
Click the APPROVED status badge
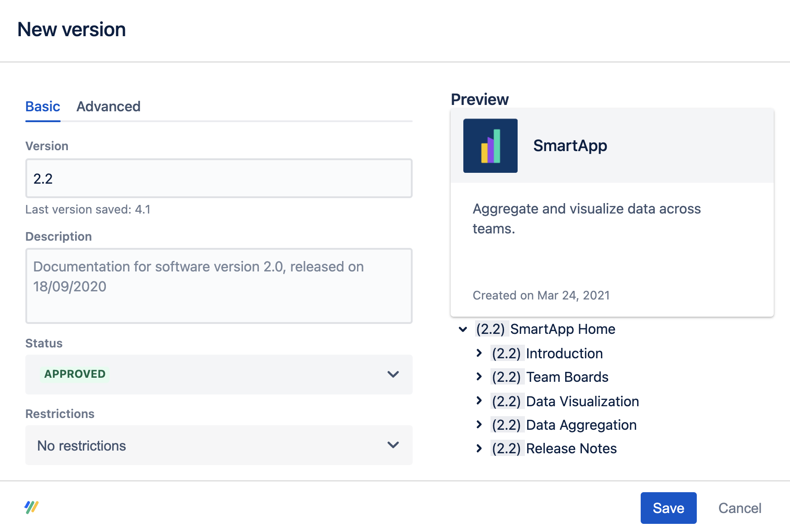(x=75, y=374)
